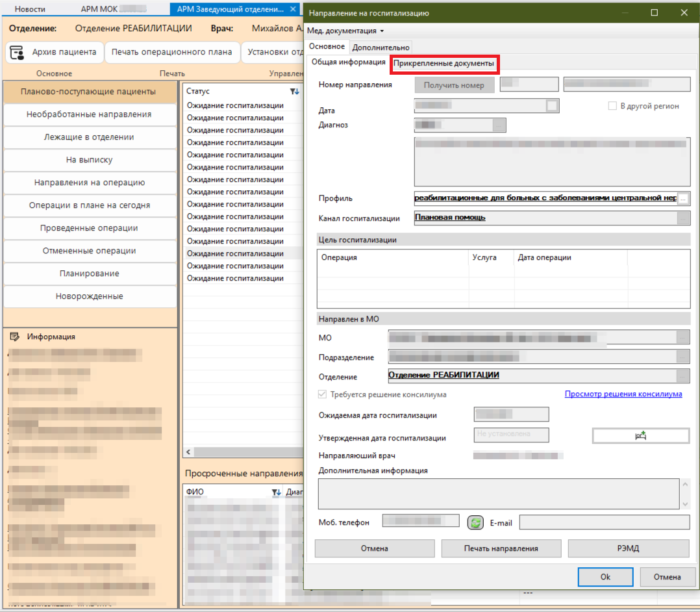Click the Отделение РЕАБИЛИТАЦИИ field value
Image resolution: width=700 pixels, height=612 pixels.
tap(444, 376)
